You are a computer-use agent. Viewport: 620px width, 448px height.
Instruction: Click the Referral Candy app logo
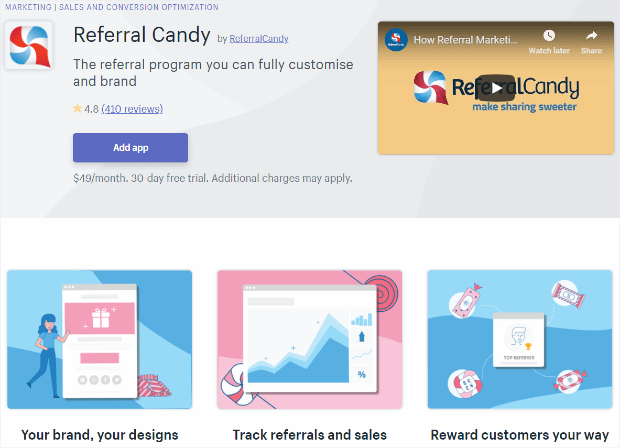(x=28, y=45)
